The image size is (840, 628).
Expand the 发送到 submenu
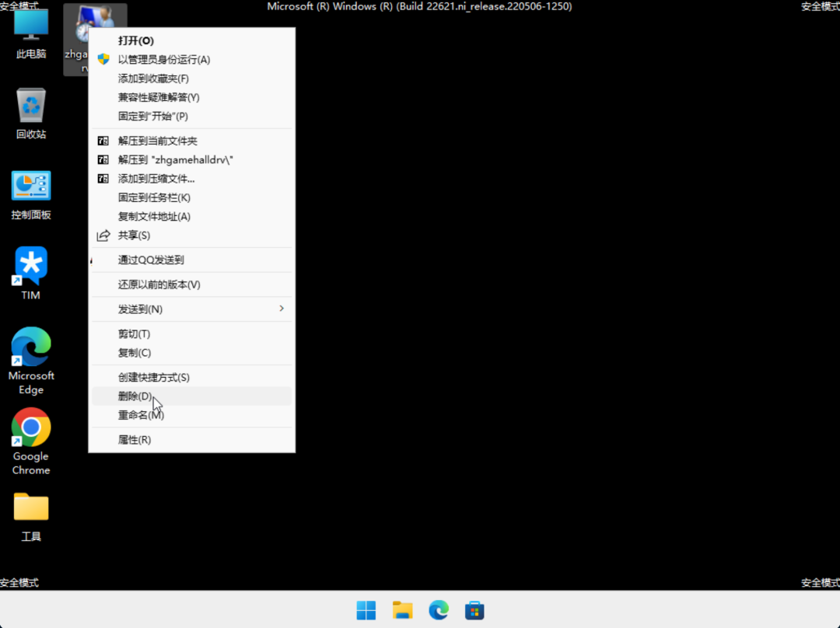click(191, 309)
